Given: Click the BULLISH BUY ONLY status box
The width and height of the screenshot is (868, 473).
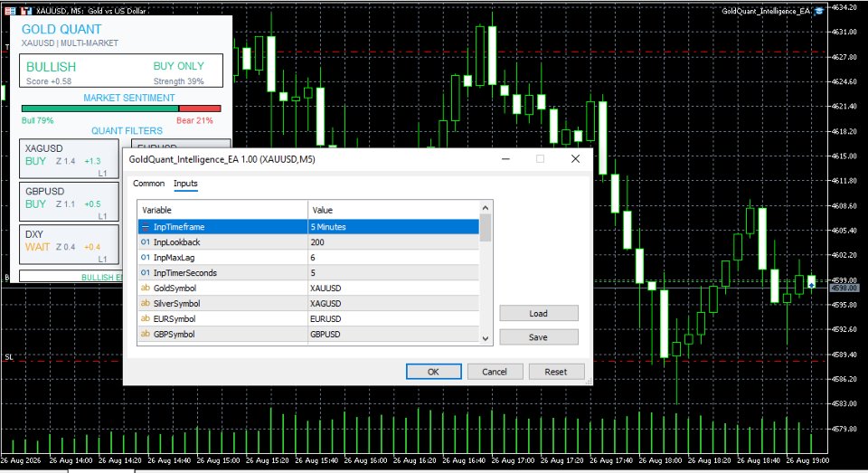Looking at the screenshot, I should tap(121, 71).
